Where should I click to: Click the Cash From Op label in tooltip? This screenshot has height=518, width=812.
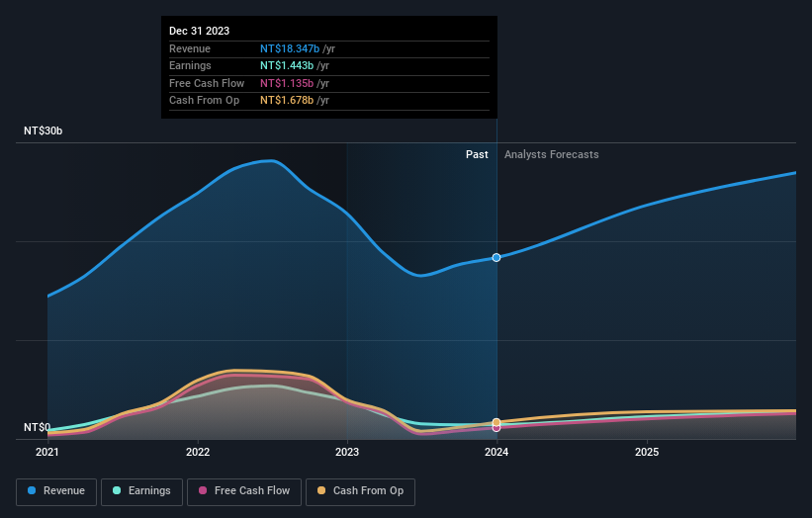point(204,101)
